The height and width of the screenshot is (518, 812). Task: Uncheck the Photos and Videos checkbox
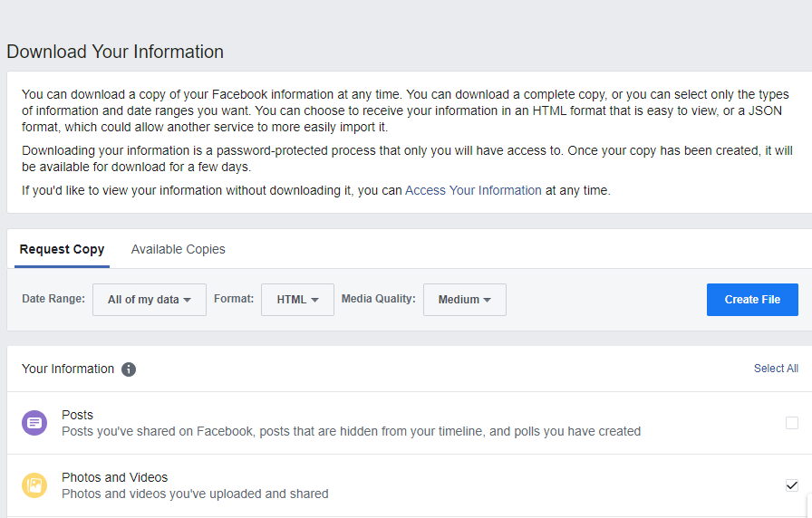(x=792, y=485)
